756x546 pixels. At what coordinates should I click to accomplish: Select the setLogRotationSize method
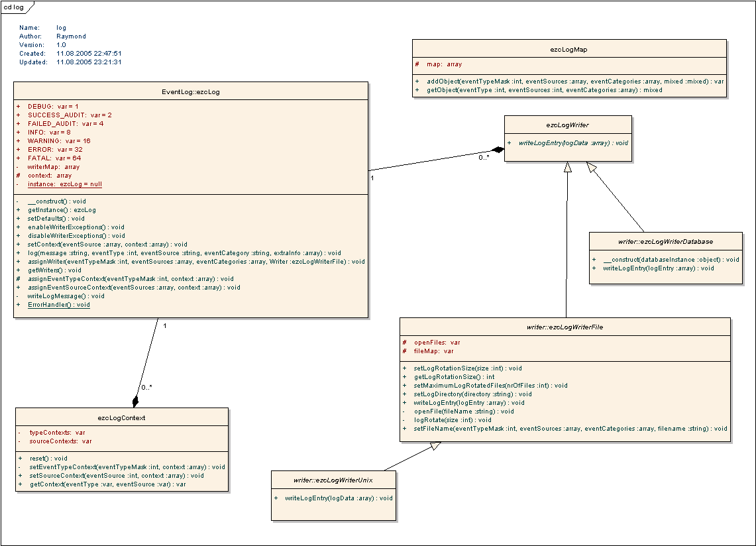[x=468, y=368]
